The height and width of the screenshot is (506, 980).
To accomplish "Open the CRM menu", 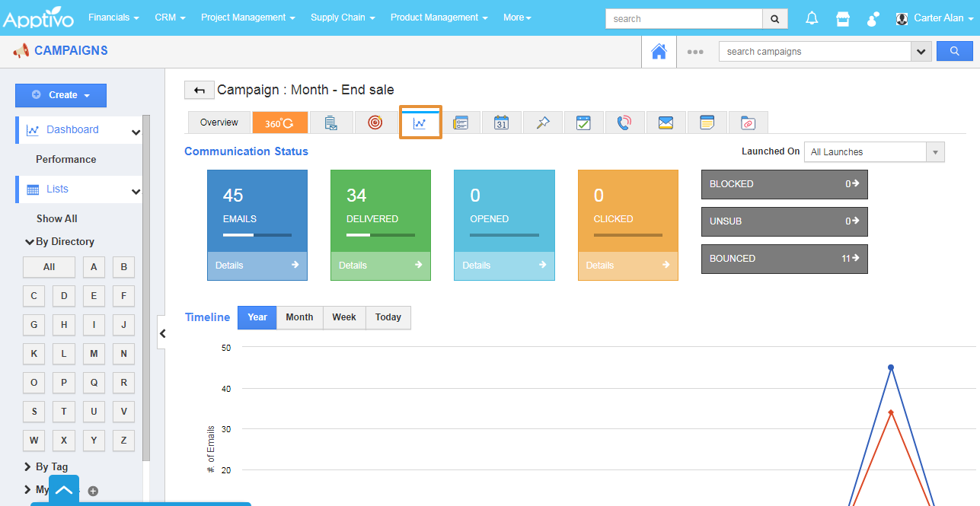I will point(170,18).
